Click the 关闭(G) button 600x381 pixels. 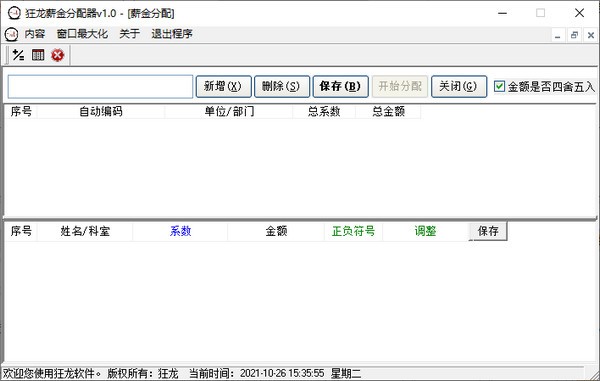459,86
